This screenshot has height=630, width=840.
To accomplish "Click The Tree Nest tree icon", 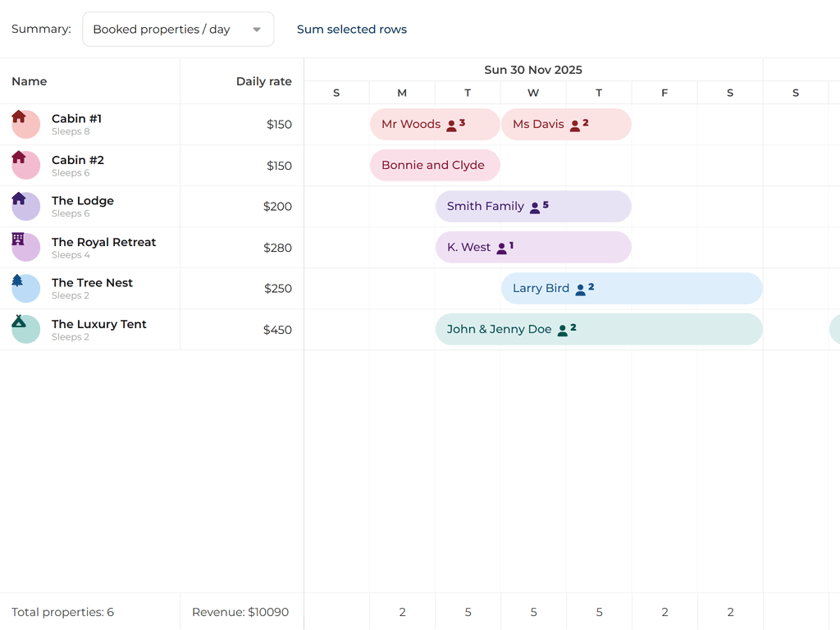I will coord(17,281).
